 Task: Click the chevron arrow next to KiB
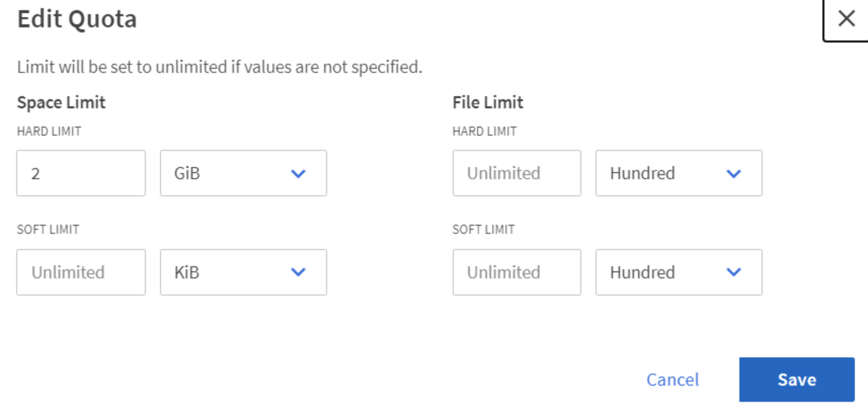pyautogui.click(x=298, y=272)
